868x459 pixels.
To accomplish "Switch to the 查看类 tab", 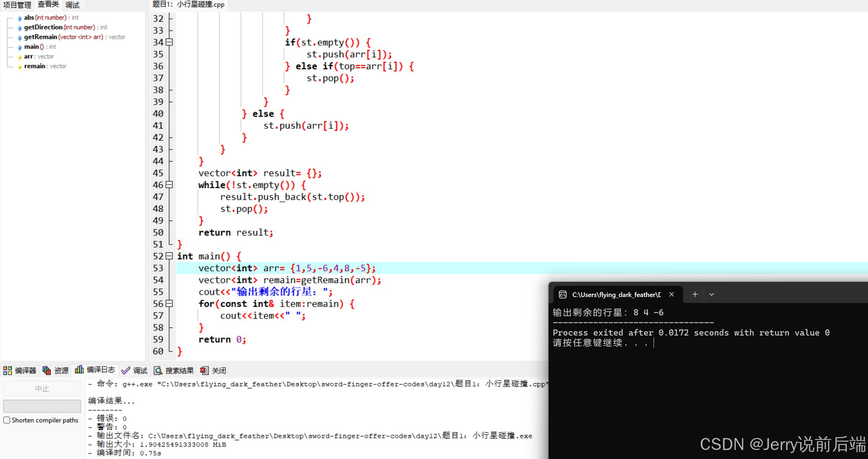I will 48,5.
